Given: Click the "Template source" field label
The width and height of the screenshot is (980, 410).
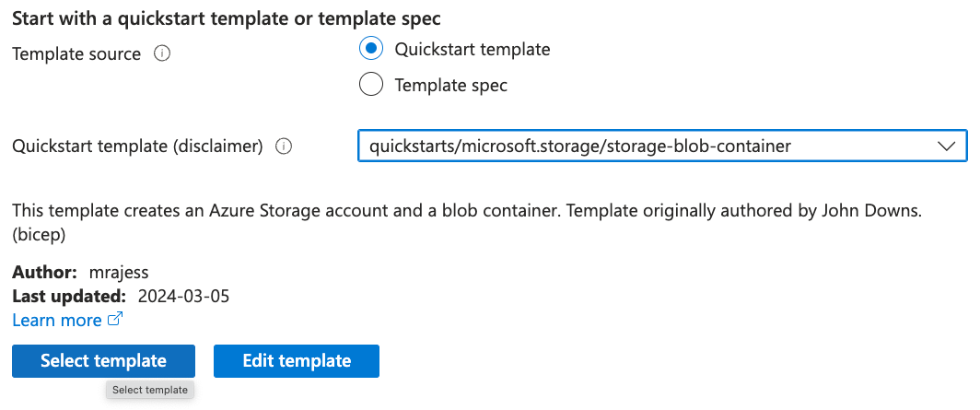Looking at the screenshot, I should tap(76, 53).
